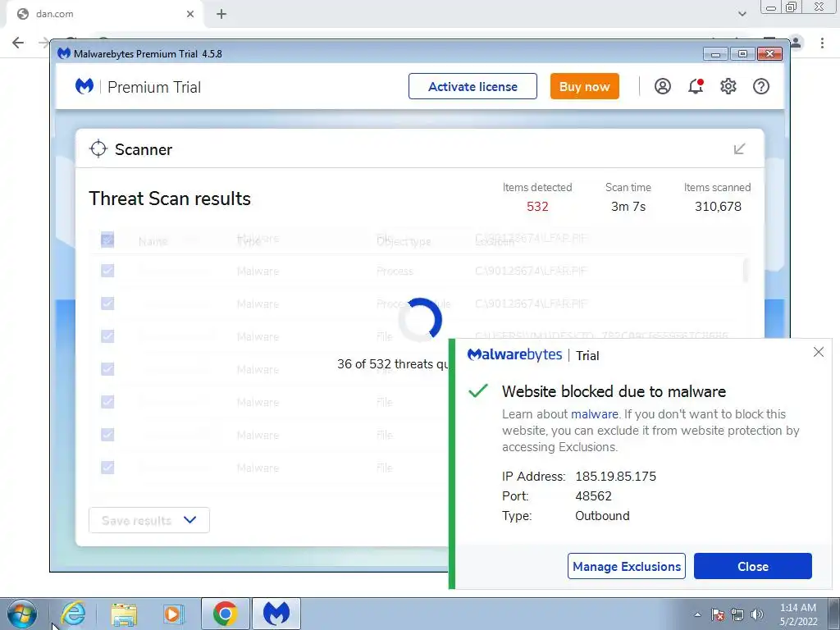Screen dimensions: 840x630
Task: Toggle the checkbox in the Process Module row
Action: [x=107, y=304]
